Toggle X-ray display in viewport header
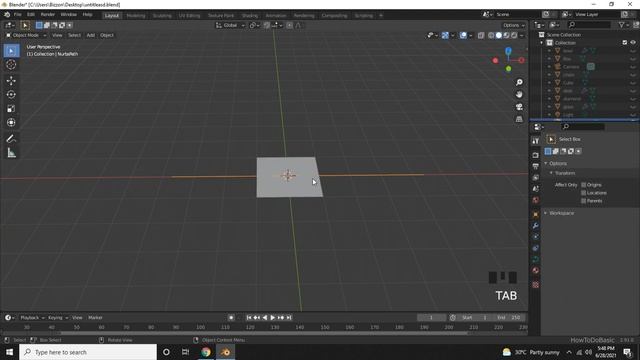The width and height of the screenshot is (640, 360). [x=481, y=36]
